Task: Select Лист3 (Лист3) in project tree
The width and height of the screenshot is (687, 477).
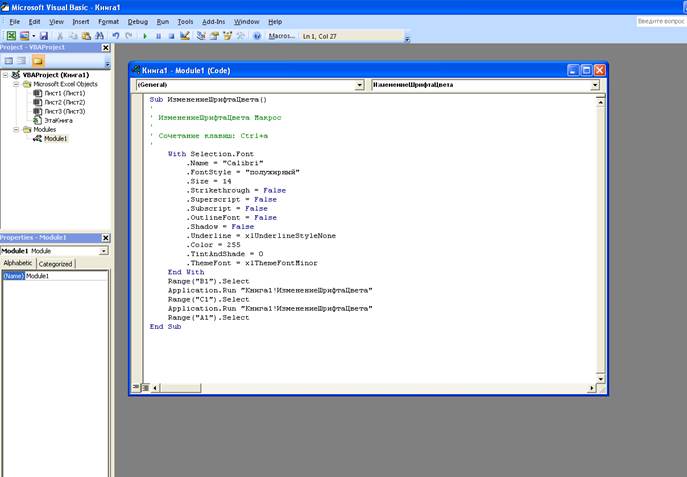Action: click(x=64, y=111)
